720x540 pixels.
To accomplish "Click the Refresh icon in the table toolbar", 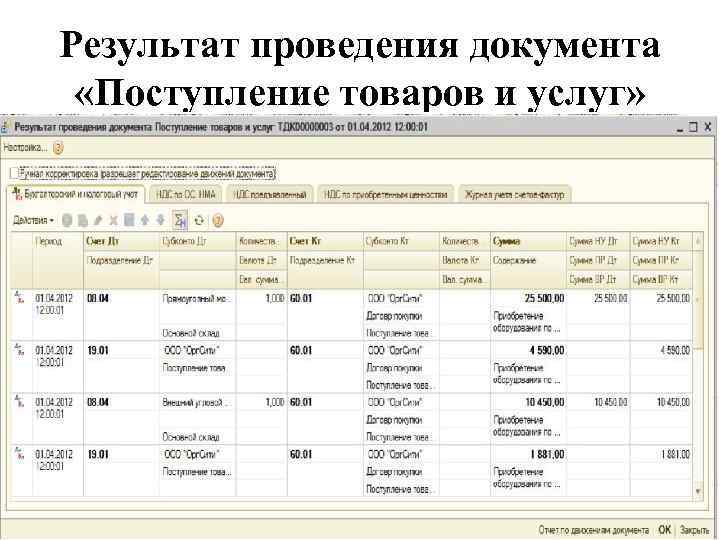I will (199, 220).
